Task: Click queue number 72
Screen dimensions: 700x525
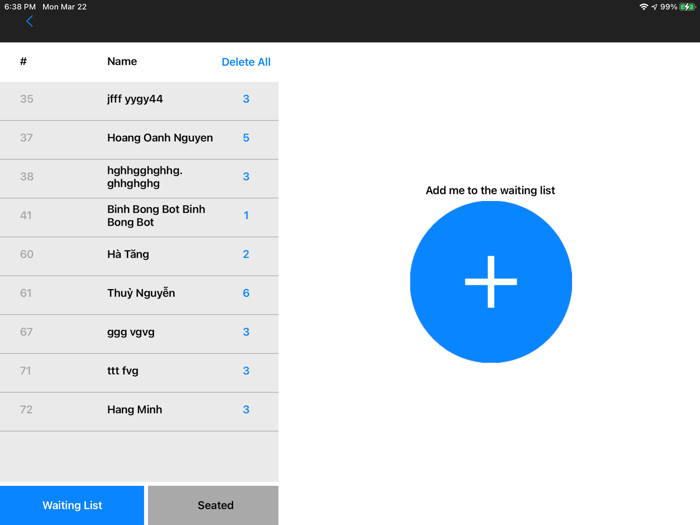Action: (26, 410)
